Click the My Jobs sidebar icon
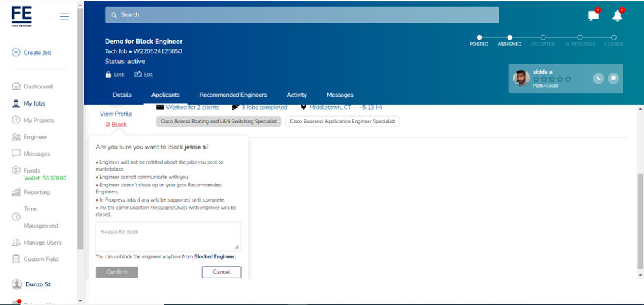644x305 pixels. 16,103
